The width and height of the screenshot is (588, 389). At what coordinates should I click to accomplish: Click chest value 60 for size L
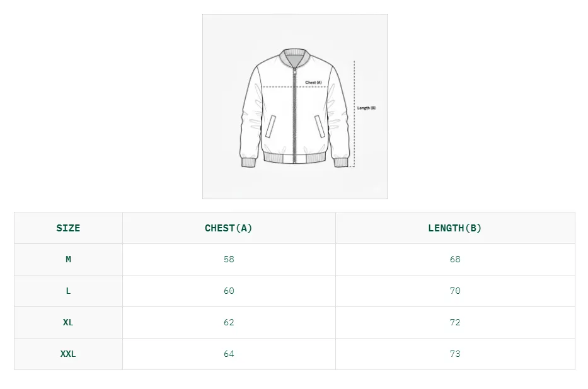229,291
